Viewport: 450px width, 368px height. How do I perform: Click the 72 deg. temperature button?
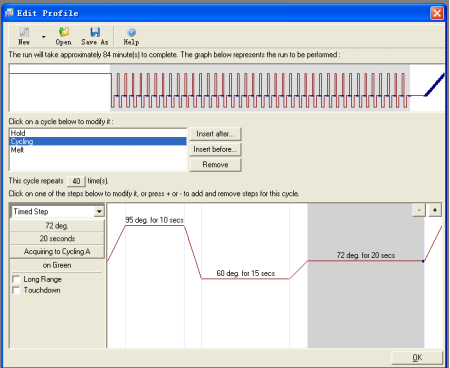pyautogui.click(x=57, y=226)
